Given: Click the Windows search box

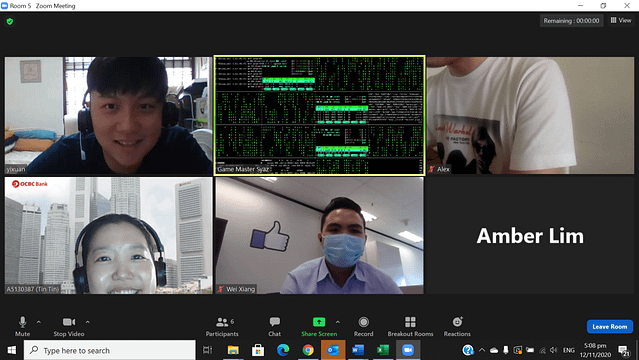Looking at the screenshot, I should pyautogui.click(x=110, y=350).
